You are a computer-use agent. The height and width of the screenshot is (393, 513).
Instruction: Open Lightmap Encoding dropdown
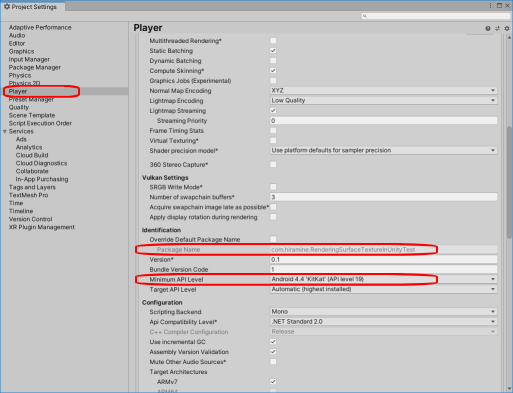point(383,101)
